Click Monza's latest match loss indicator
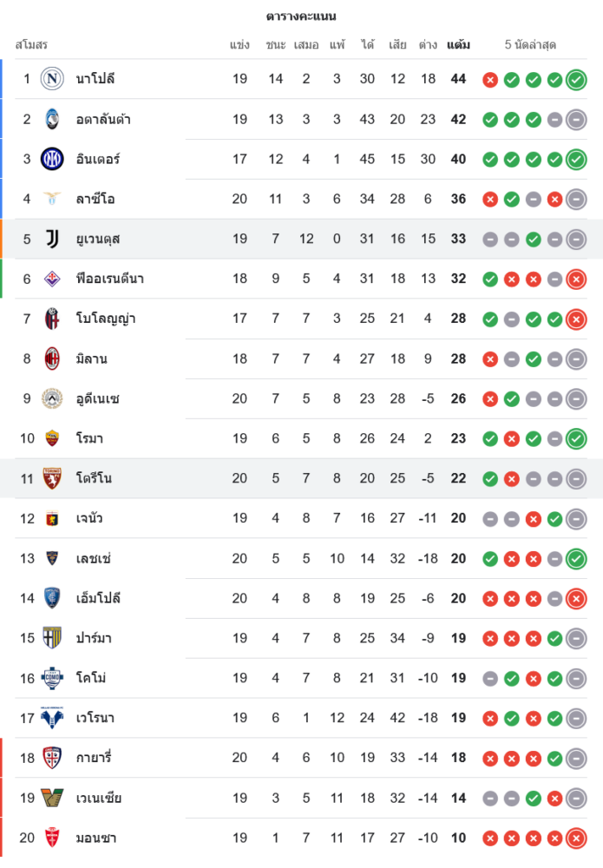This screenshot has width=603, height=868. [576, 838]
